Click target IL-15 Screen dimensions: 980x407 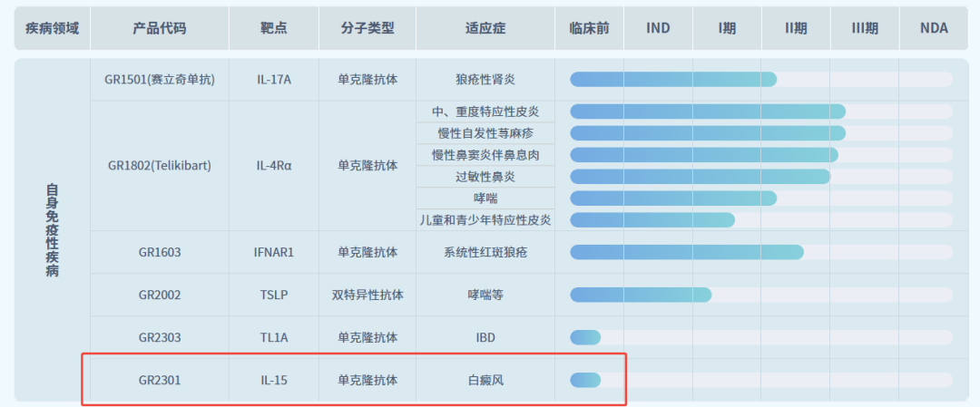[274, 380]
